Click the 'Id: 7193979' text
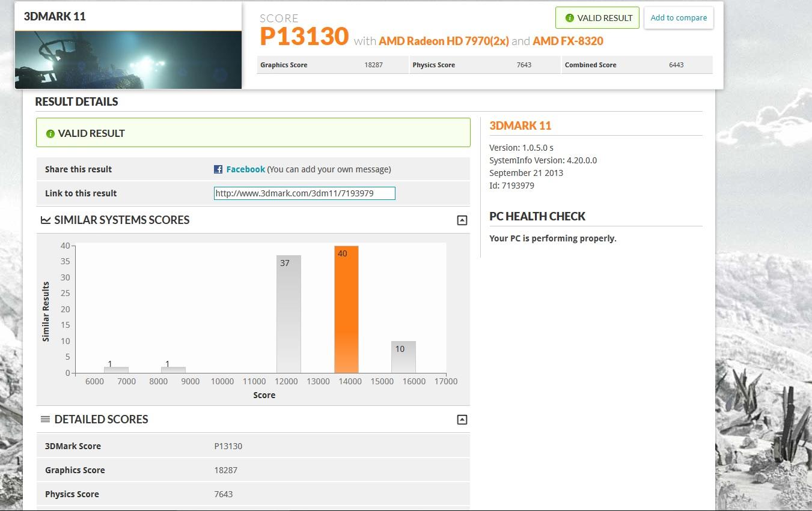This screenshot has height=511, width=812. 511,186
